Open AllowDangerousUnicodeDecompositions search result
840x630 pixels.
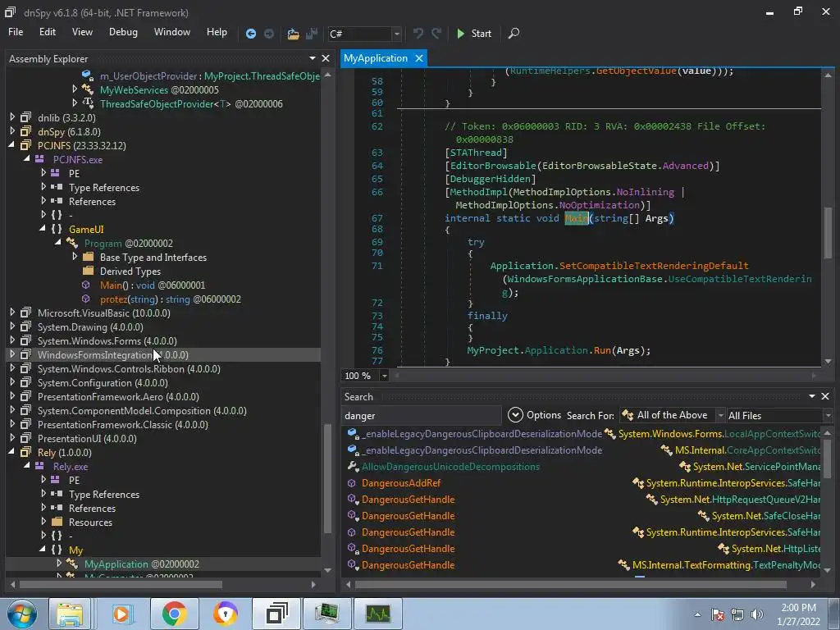(450, 467)
